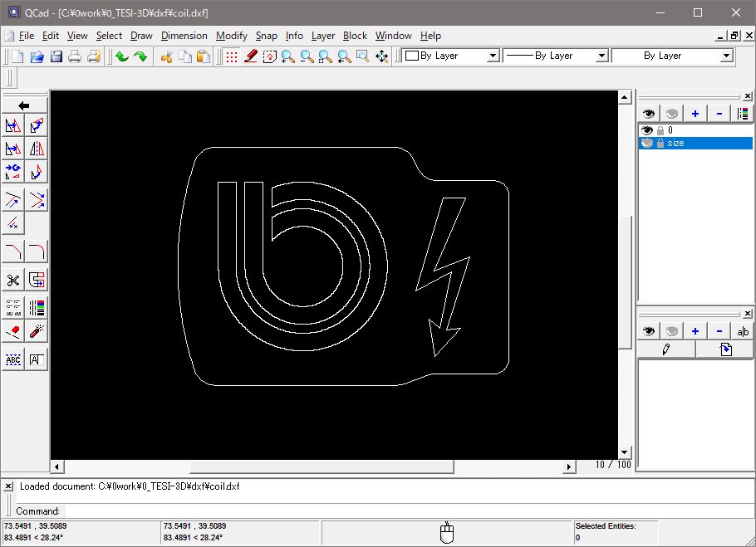Viewport: 756px width, 547px height.
Task: Rename block using a|b button
Action: pyautogui.click(x=743, y=331)
